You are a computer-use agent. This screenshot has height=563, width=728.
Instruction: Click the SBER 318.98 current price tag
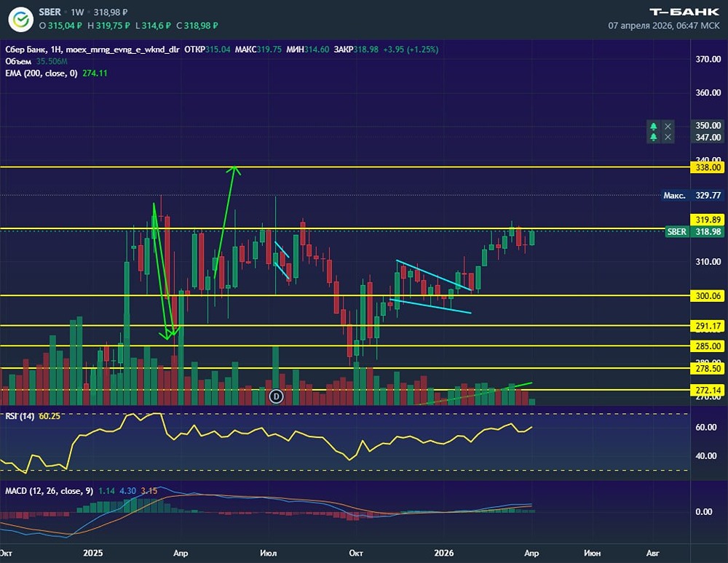click(694, 232)
